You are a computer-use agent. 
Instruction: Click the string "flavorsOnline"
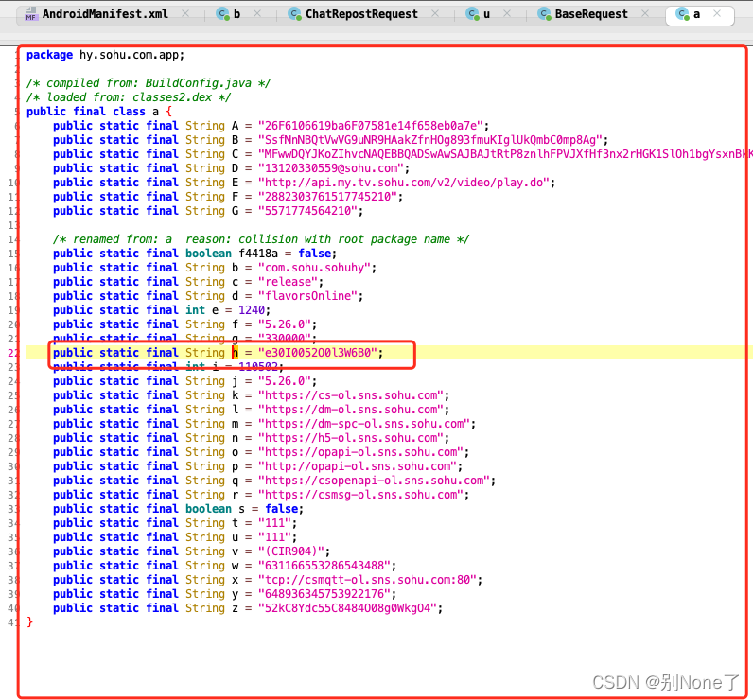(307, 296)
